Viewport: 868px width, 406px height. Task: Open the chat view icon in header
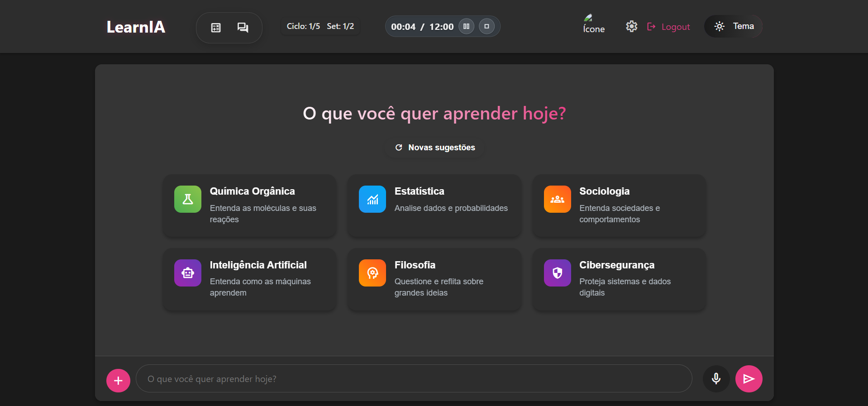(x=243, y=28)
